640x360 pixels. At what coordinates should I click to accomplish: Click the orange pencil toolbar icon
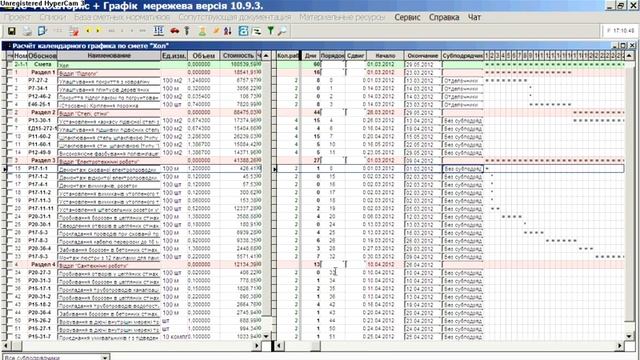coord(216,31)
